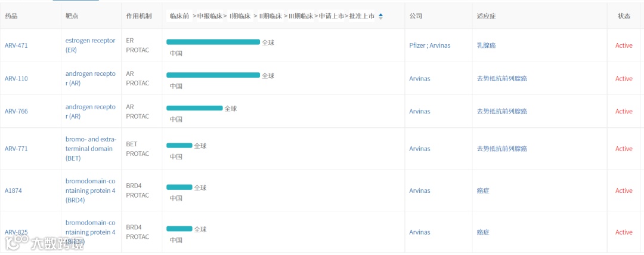Click the 临床前 phase header label
The image size is (644, 255).
click(x=179, y=17)
